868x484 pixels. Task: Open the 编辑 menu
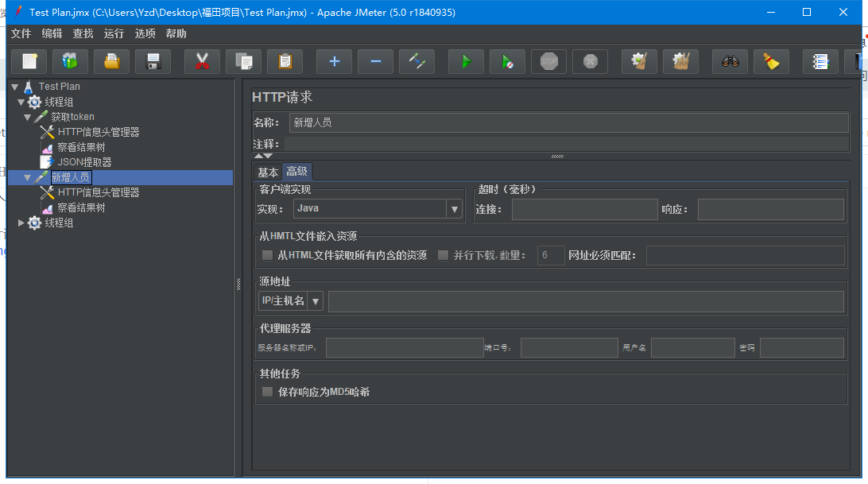click(x=52, y=34)
